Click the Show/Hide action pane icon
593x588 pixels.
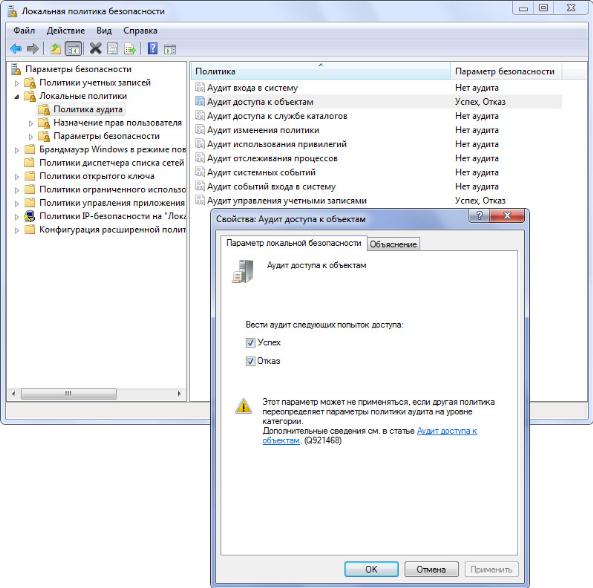point(170,49)
